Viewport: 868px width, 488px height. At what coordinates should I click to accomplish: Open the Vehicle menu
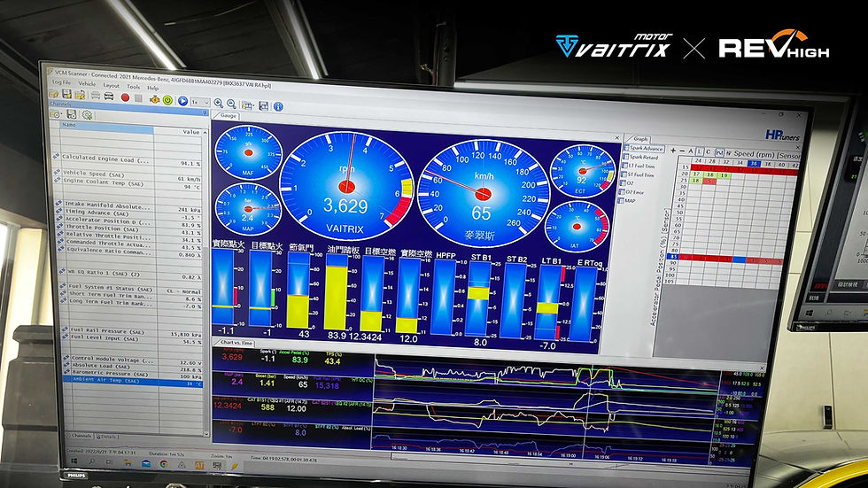[x=87, y=83]
